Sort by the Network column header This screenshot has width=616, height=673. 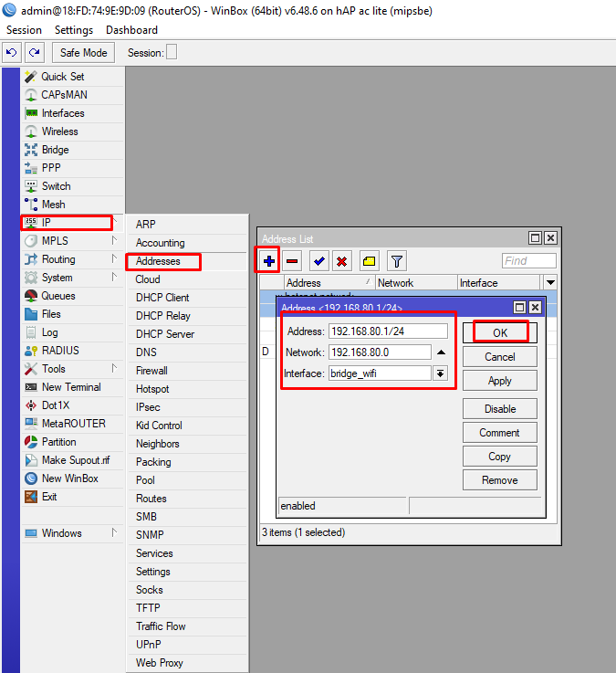coord(416,283)
